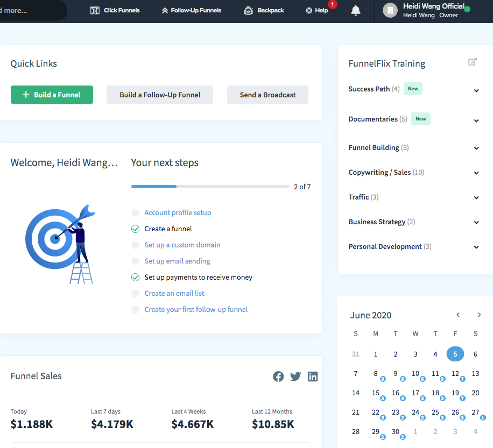Viewport: 493px width, 448px height.
Task: Share funnel sales on Twitter
Action: coord(295,376)
